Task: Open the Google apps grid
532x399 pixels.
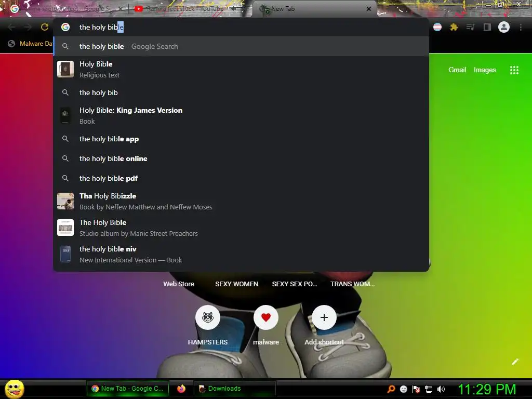Action: click(x=514, y=70)
